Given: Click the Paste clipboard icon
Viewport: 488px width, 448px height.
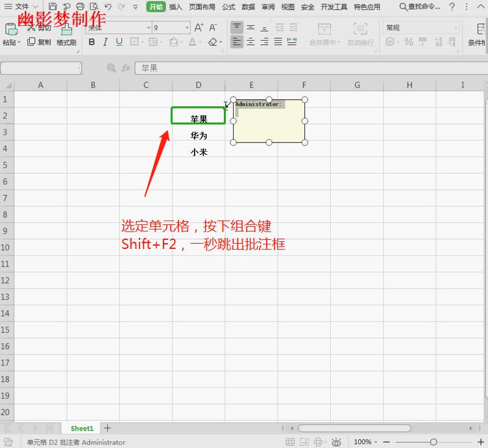Looking at the screenshot, I should click(x=11, y=29).
